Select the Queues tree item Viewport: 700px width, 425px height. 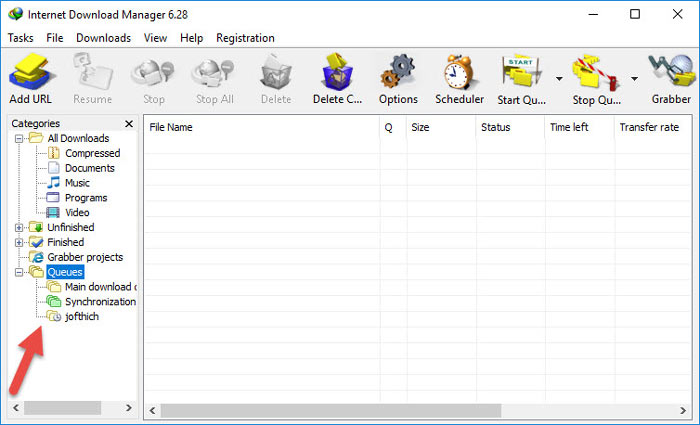tap(65, 272)
